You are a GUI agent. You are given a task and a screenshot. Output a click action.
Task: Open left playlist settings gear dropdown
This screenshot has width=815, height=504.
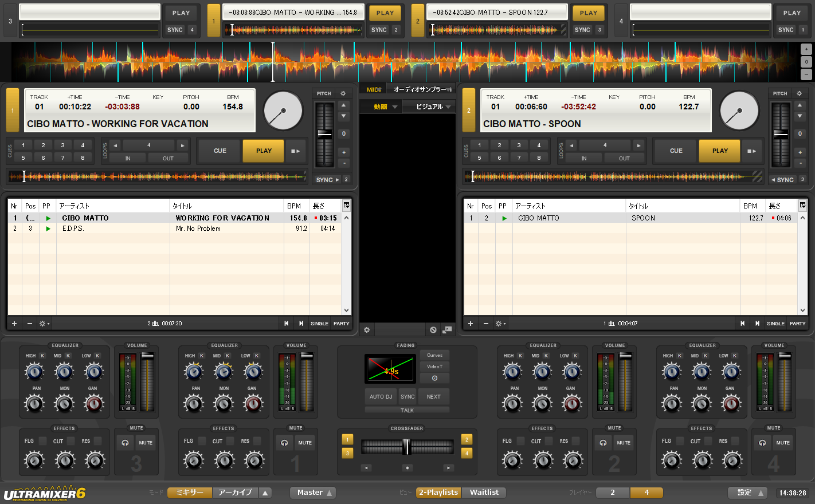click(x=44, y=324)
